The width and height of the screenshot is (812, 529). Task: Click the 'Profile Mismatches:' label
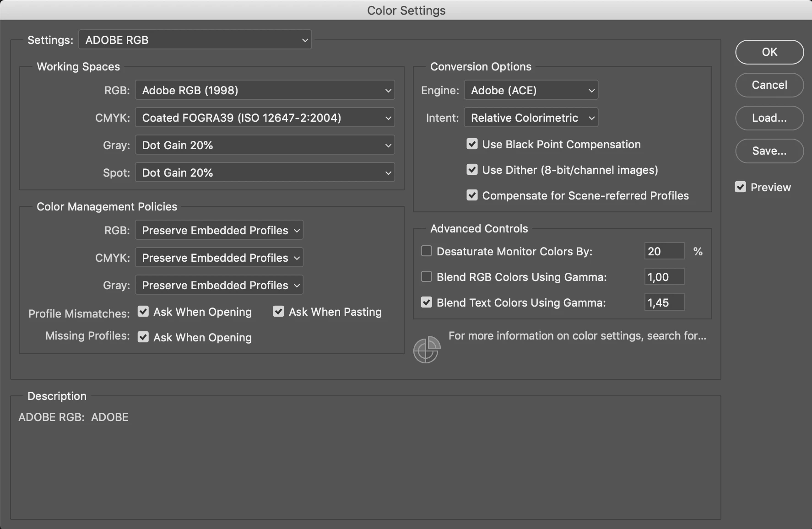click(79, 314)
